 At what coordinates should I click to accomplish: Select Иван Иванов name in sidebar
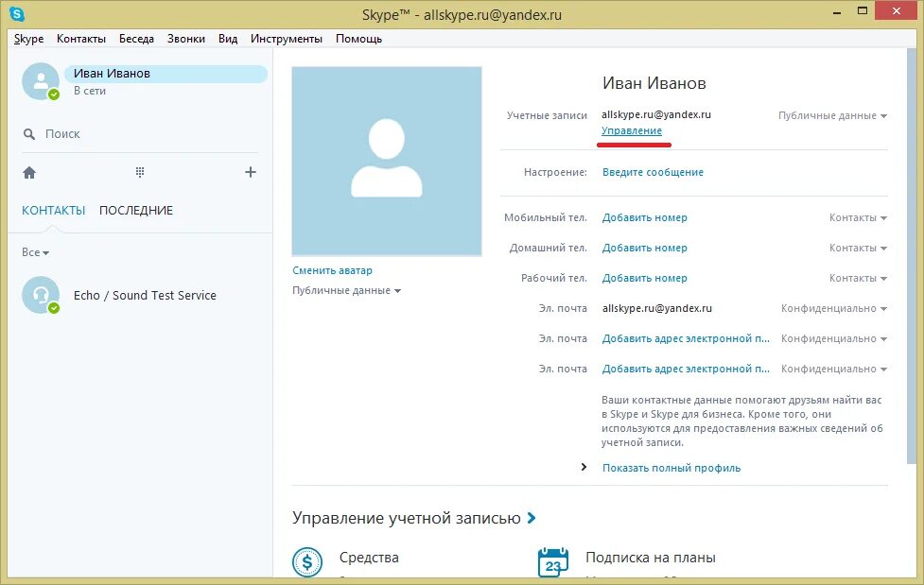[112, 74]
